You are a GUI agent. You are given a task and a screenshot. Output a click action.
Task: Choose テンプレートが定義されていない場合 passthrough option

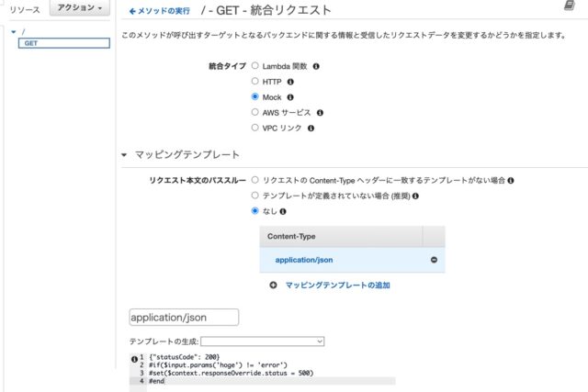(255, 196)
